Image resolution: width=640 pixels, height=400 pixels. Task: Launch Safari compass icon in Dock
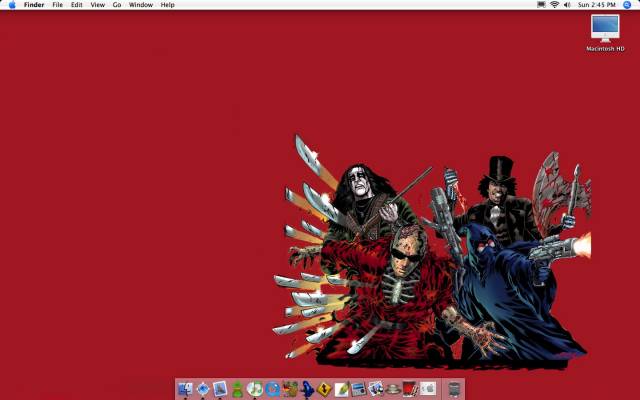(x=203, y=389)
